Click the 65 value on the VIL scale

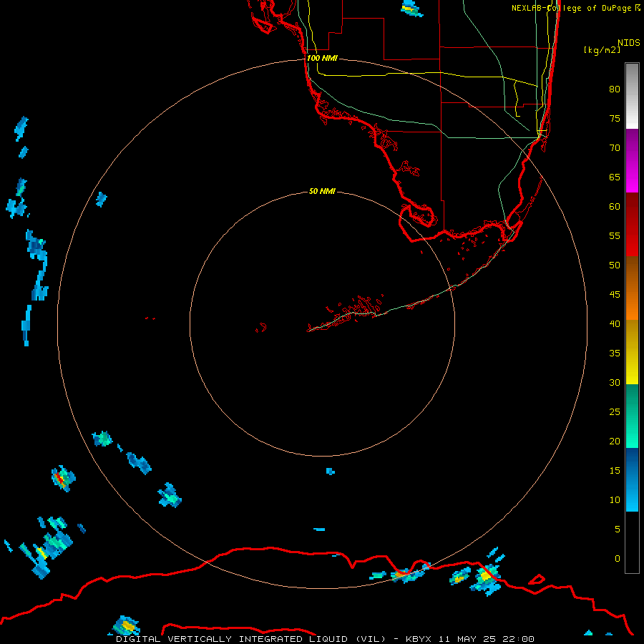pos(615,177)
